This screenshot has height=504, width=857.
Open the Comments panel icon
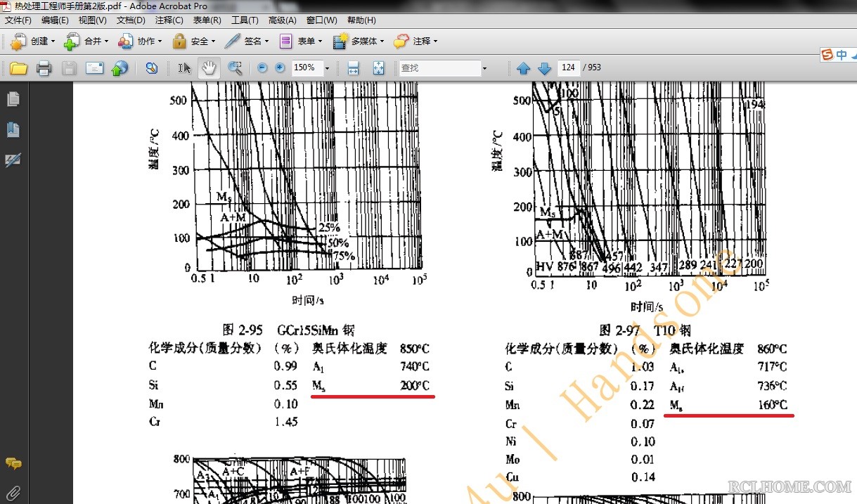pyautogui.click(x=13, y=463)
